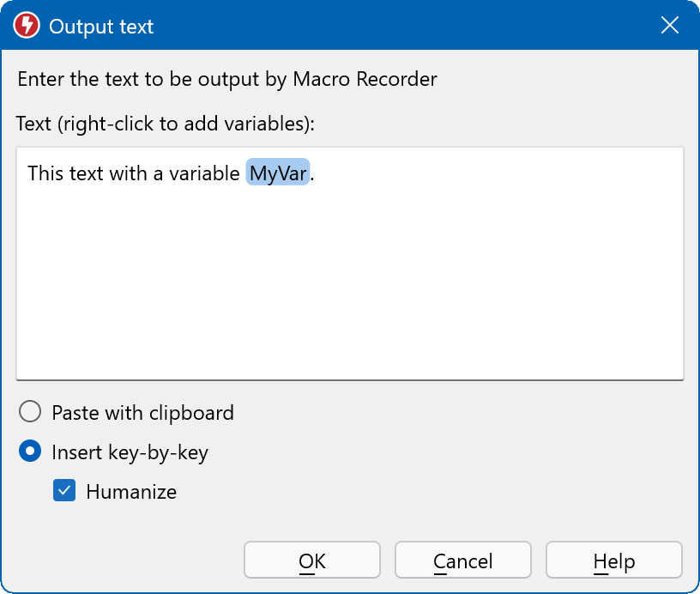Screen dimensions: 700x594
Task: Uncheck the Humanize checkbox
Action: [x=64, y=492]
